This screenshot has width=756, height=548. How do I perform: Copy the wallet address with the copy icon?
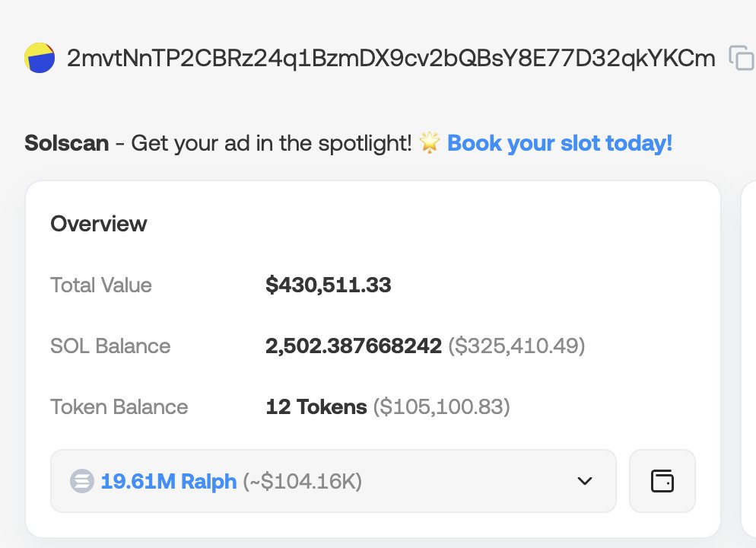[741, 59]
